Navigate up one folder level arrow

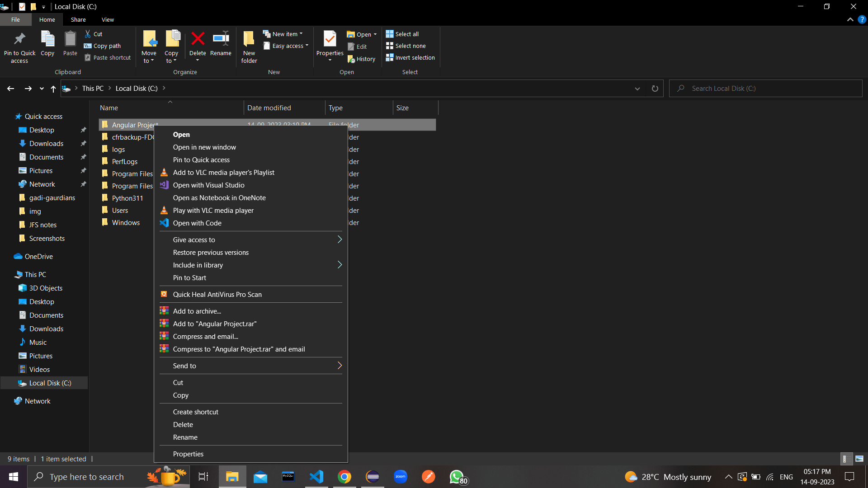pos(53,89)
